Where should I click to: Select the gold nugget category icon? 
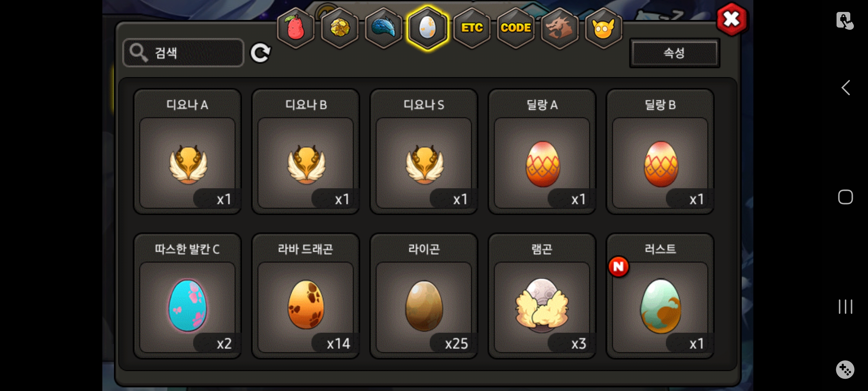(340, 28)
